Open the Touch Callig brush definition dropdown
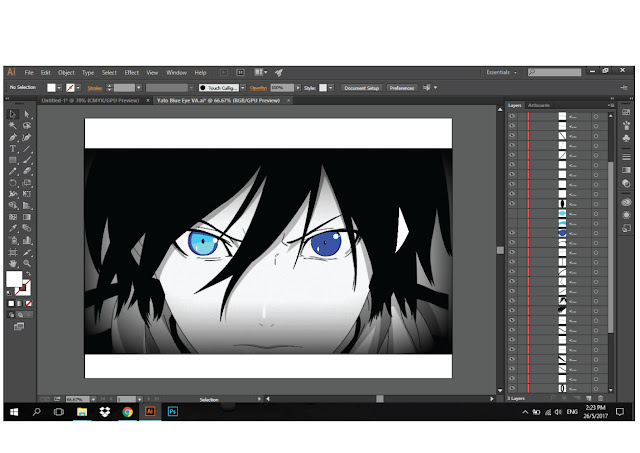This screenshot has height=453, width=640. 243,88
